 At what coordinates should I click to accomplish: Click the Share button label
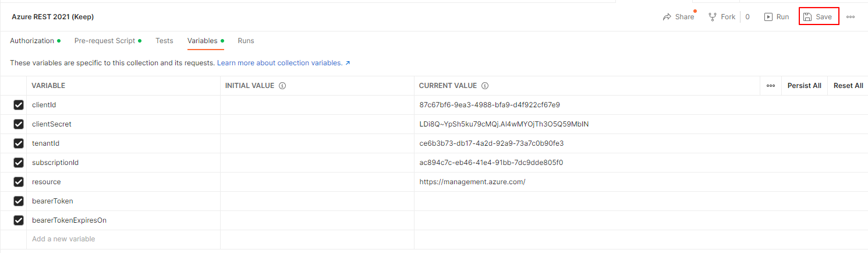[x=685, y=17]
